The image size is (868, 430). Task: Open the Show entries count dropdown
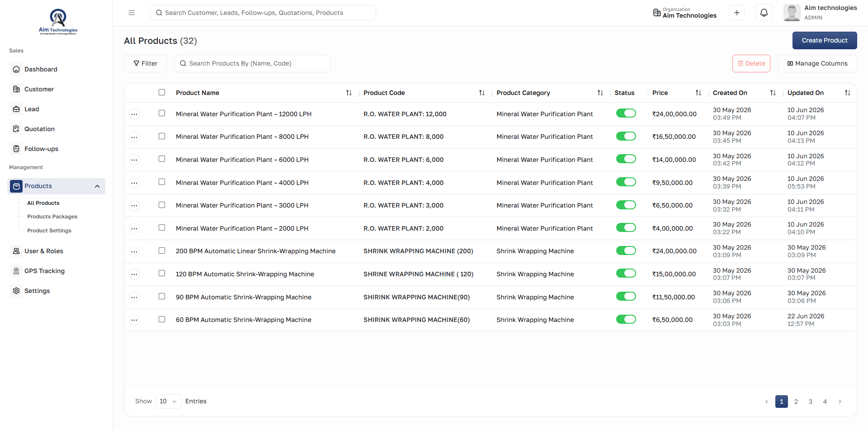[x=169, y=402]
